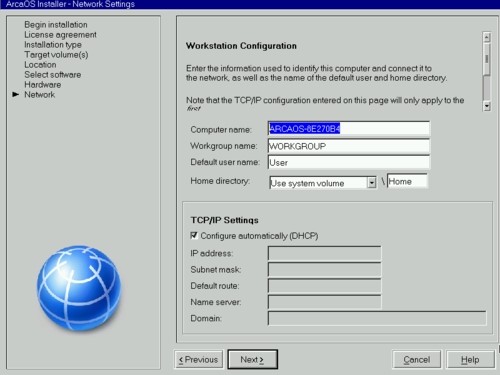Click the Next button
Viewport: 500px width, 375px height.
coord(252,359)
